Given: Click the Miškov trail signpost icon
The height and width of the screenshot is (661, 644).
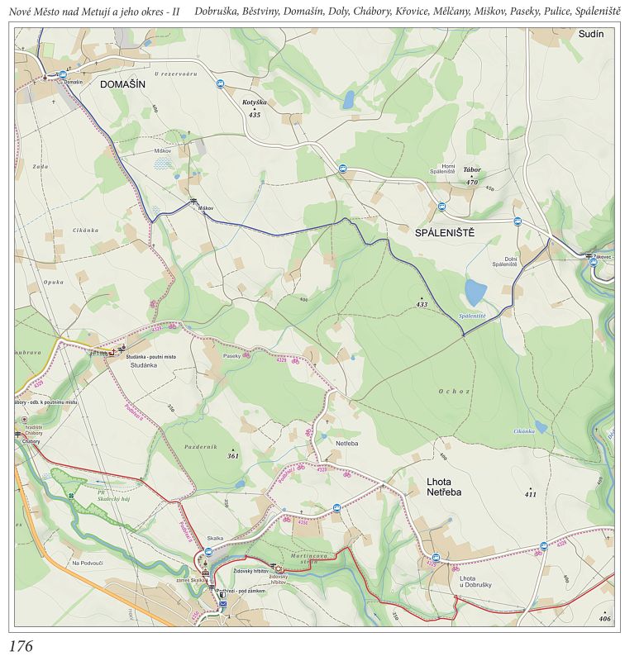Looking at the screenshot, I should pyautogui.click(x=193, y=201).
